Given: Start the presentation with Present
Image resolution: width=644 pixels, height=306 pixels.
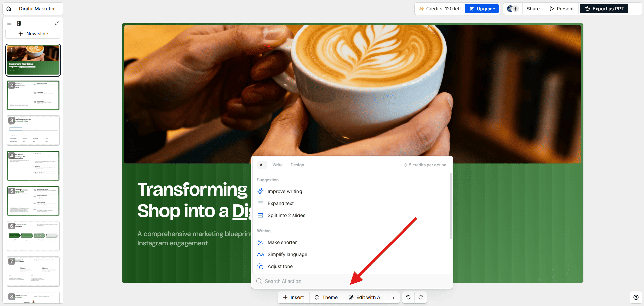Looking at the screenshot, I should click(x=562, y=9).
